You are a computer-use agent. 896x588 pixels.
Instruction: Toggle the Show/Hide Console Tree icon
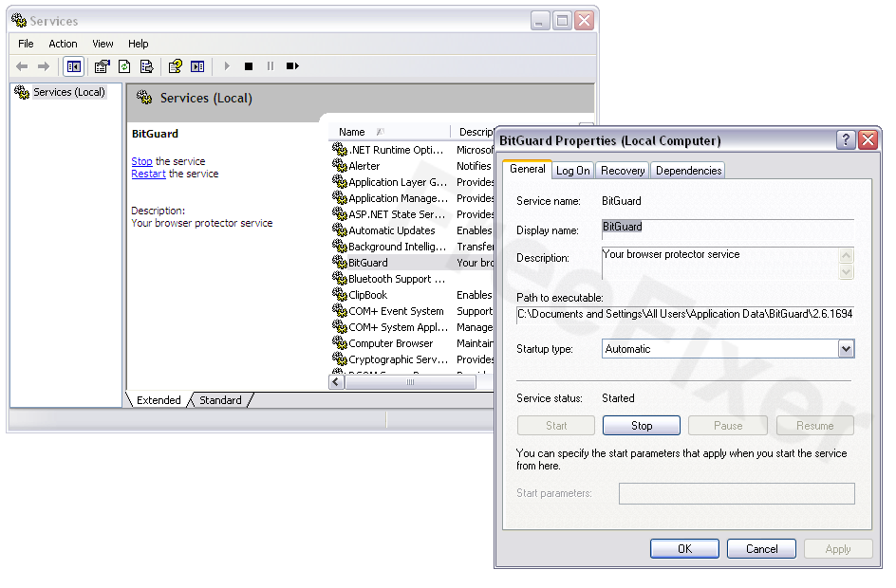pyautogui.click(x=74, y=66)
